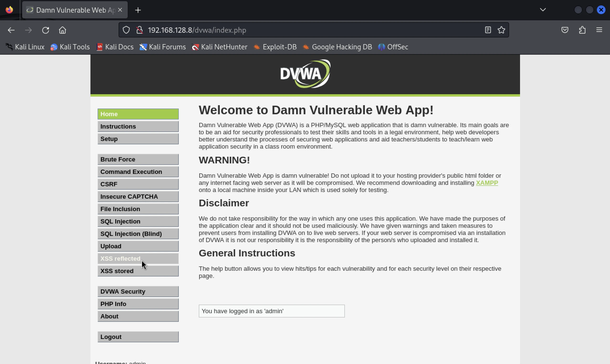
Task: Go to the Brute Force page
Action: click(138, 159)
